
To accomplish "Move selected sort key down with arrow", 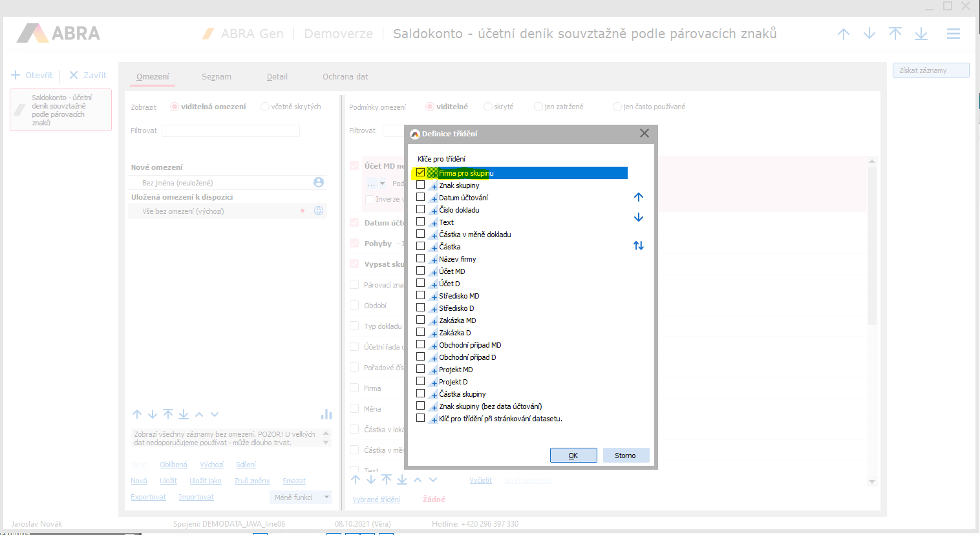I will (x=638, y=218).
